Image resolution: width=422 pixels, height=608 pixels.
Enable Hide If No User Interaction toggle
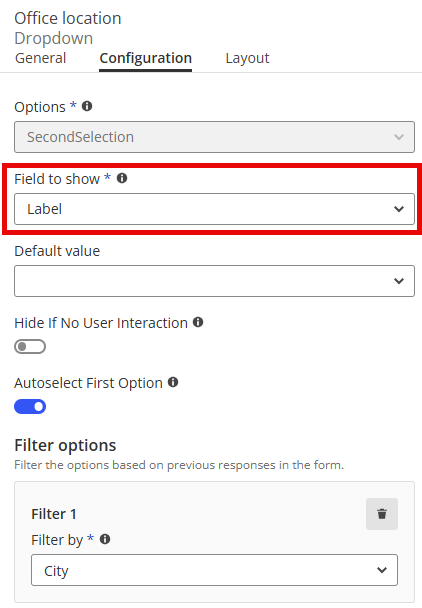tap(30, 346)
